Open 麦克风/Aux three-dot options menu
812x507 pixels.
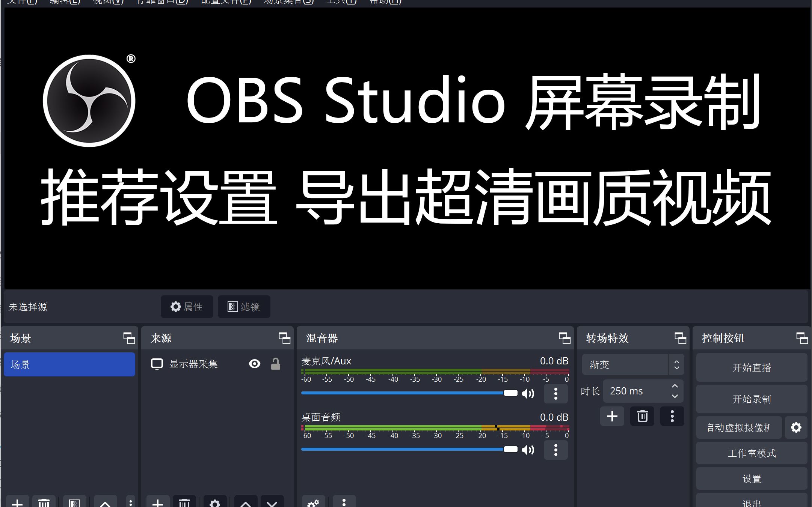point(556,394)
